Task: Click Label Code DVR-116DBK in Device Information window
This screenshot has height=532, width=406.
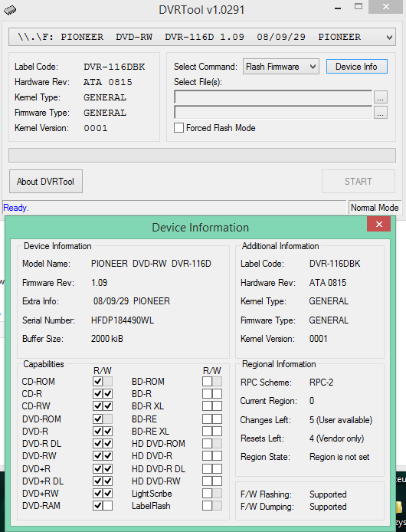Action: (335, 264)
